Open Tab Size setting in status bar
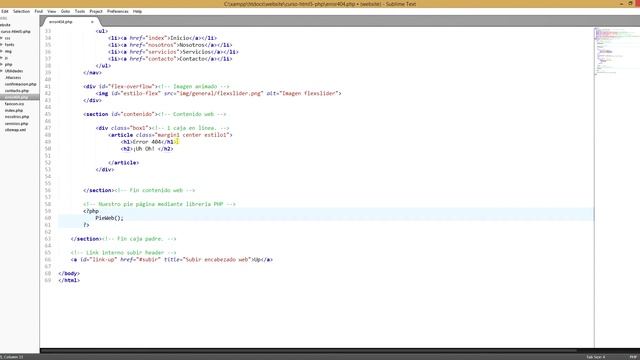Screen dimensions: 640x360 click(596, 357)
